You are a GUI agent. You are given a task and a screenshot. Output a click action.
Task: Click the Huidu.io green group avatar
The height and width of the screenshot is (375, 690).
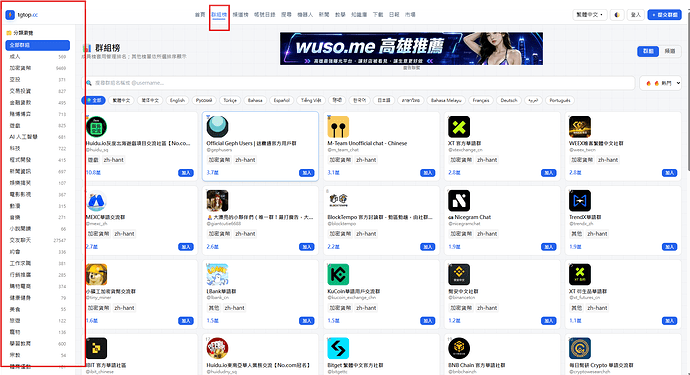click(96, 127)
